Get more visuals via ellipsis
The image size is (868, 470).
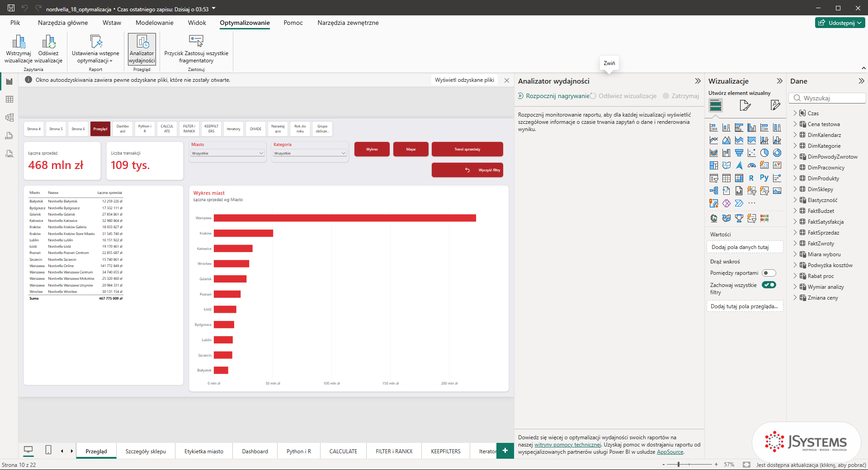[x=751, y=203]
